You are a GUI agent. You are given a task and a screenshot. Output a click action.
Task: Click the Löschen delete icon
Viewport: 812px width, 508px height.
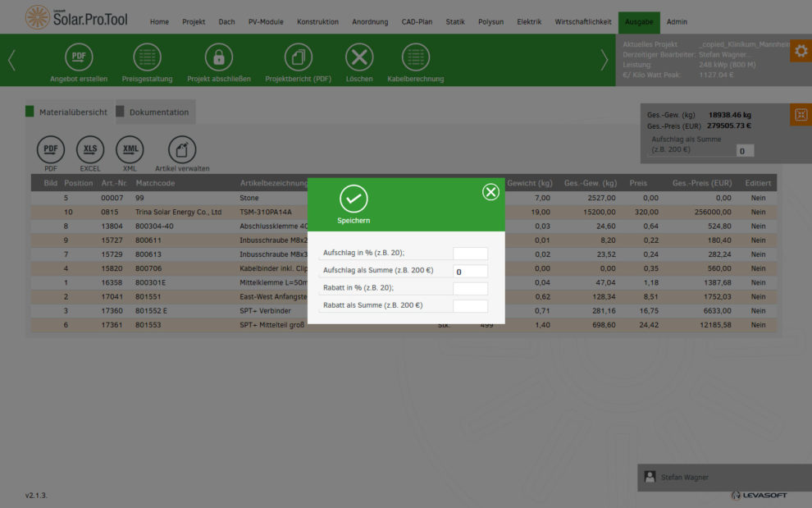pyautogui.click(x=359, y=57)
